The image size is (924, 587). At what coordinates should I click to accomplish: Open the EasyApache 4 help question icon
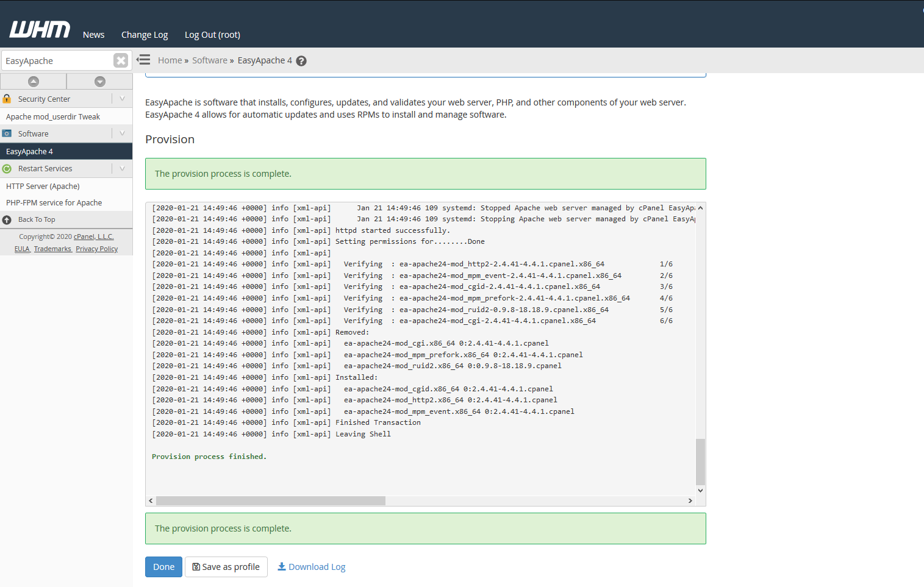[301, 61]
